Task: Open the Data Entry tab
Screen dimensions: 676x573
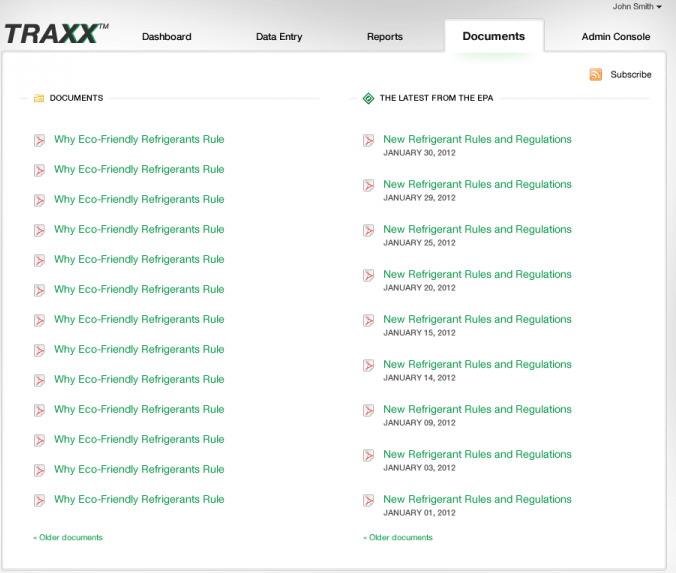Action: (279, 37)
